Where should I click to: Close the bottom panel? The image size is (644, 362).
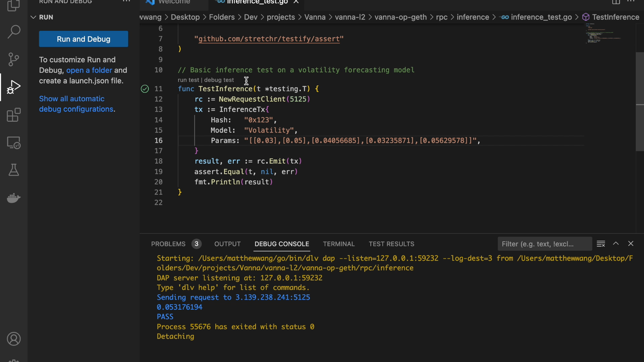click(631, 244)
